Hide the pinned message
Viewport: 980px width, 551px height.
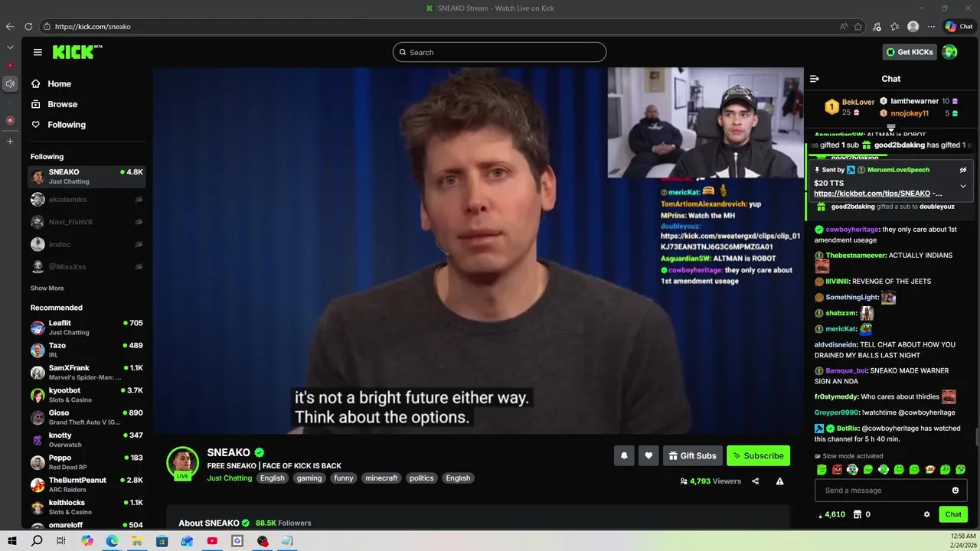963,170
